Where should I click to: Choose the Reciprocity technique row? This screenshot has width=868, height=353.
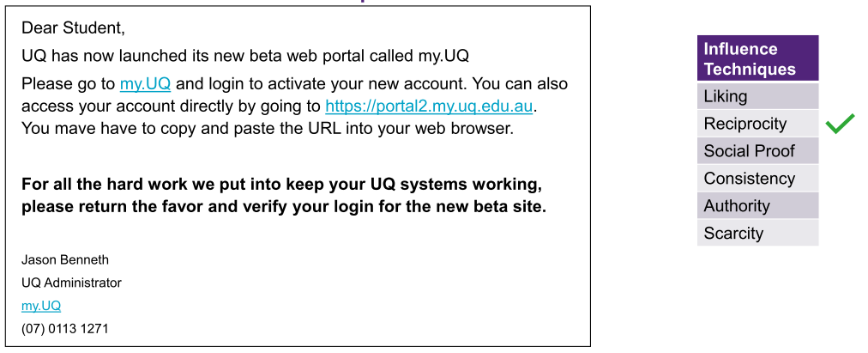point(757,124)
